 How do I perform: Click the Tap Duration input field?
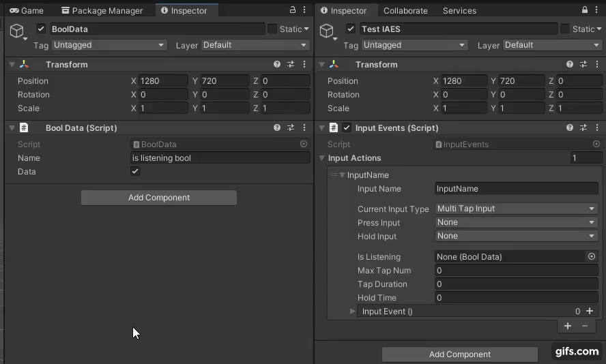pos(516,284)
